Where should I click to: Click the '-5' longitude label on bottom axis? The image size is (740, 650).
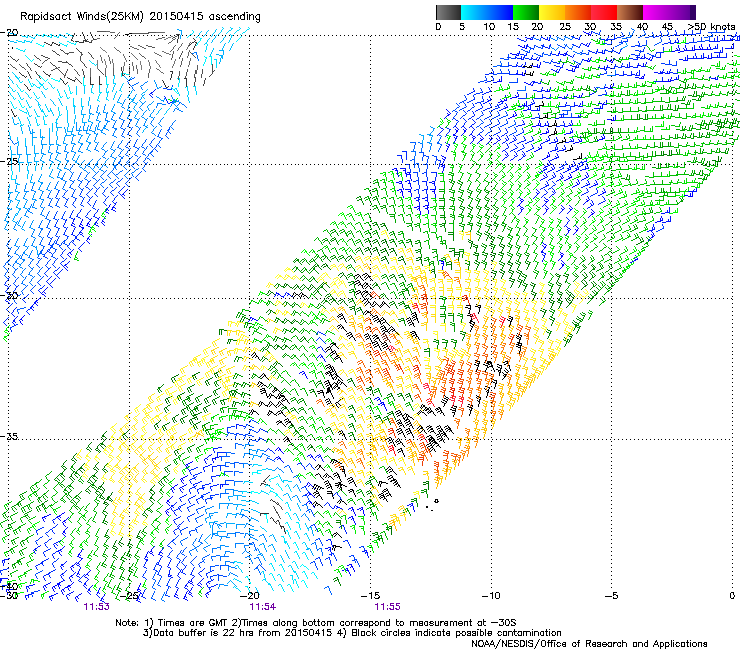[x=611, y=596]
